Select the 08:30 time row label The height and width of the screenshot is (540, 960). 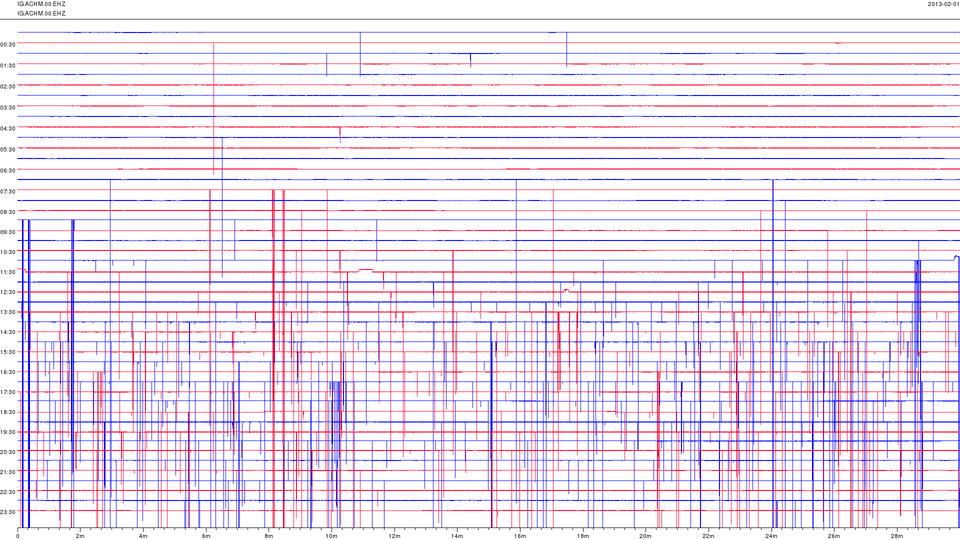tap(8, 212)
